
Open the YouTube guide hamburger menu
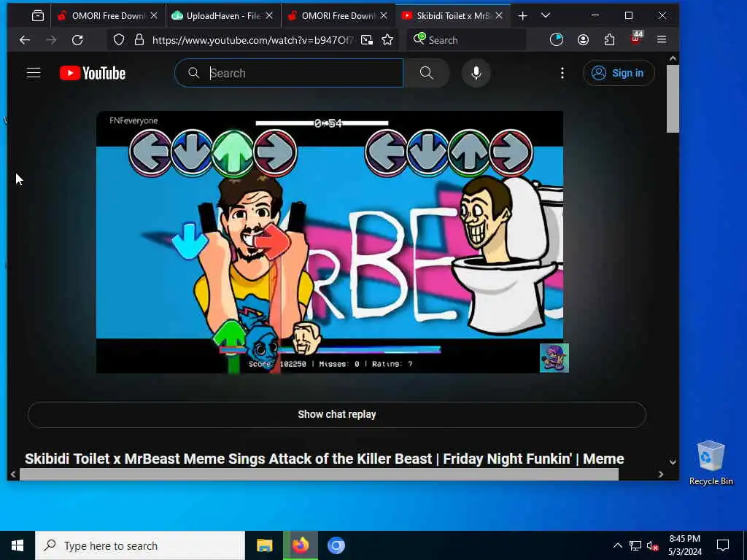(x=34, y=73)
